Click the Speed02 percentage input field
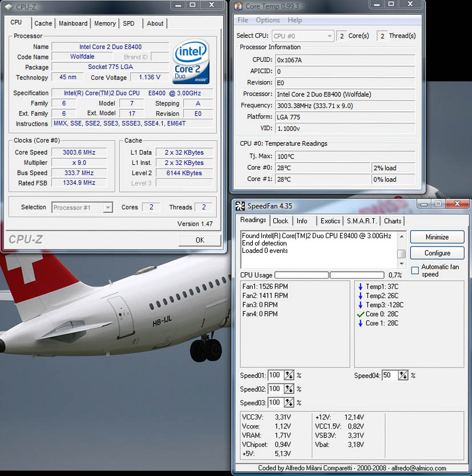472x476 pixels. (x=276, y=389)
